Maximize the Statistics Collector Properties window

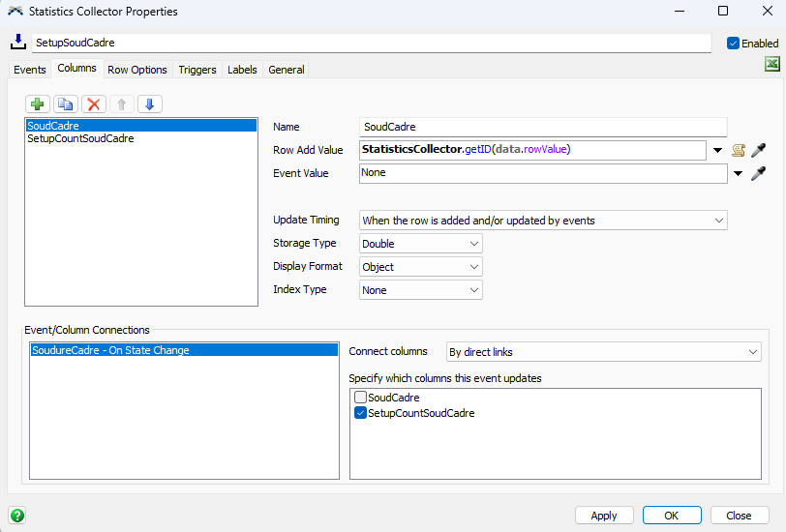tap(723, 11)
